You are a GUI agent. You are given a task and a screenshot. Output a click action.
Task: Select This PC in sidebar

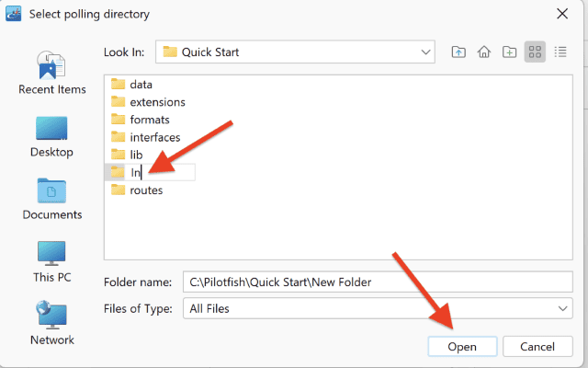pos(51,261)
